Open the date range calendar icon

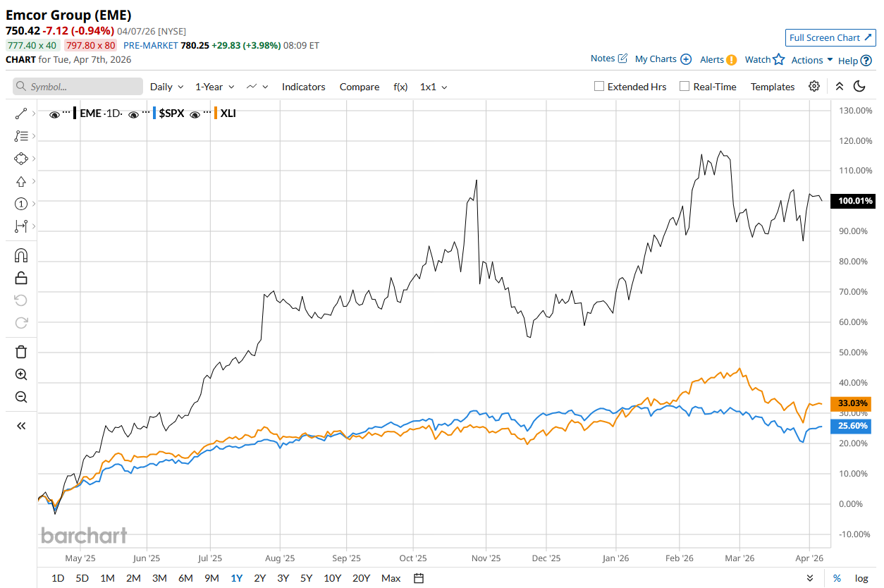(419, 578)
